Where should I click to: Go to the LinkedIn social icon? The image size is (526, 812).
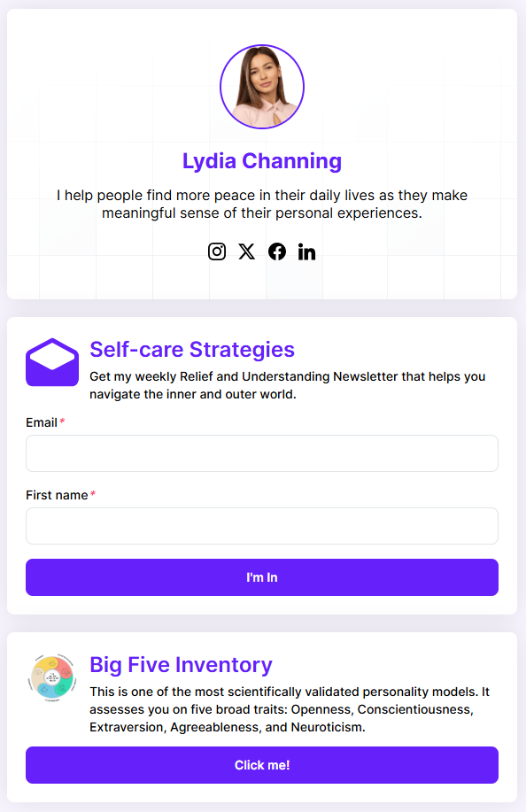306,251
